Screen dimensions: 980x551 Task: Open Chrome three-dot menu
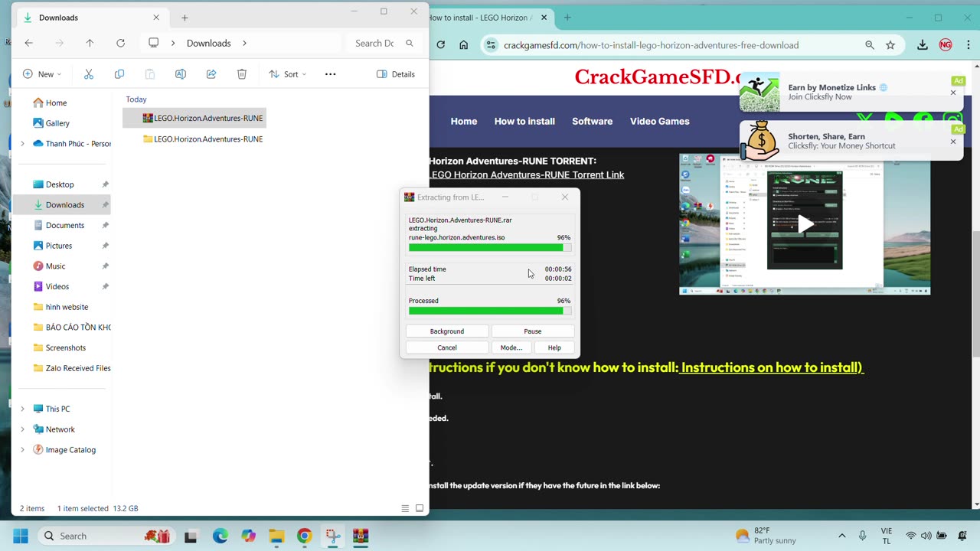(967, 45)
